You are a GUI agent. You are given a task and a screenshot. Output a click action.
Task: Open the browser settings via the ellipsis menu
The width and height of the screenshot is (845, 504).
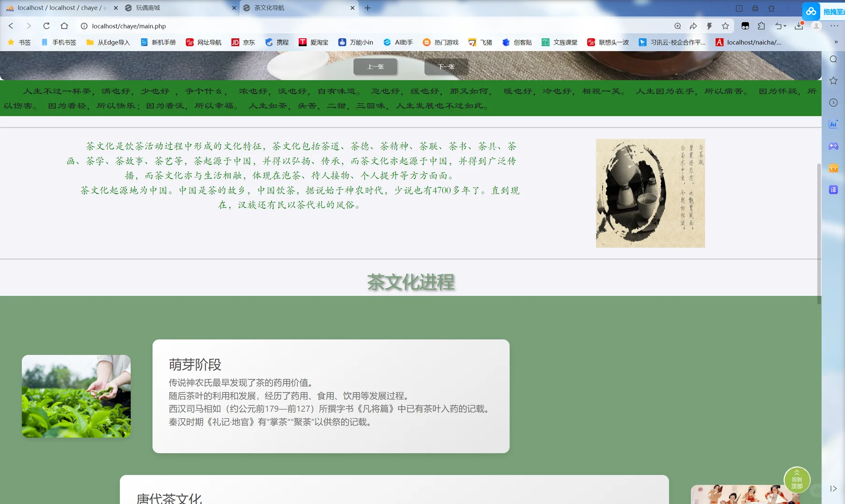835,26
